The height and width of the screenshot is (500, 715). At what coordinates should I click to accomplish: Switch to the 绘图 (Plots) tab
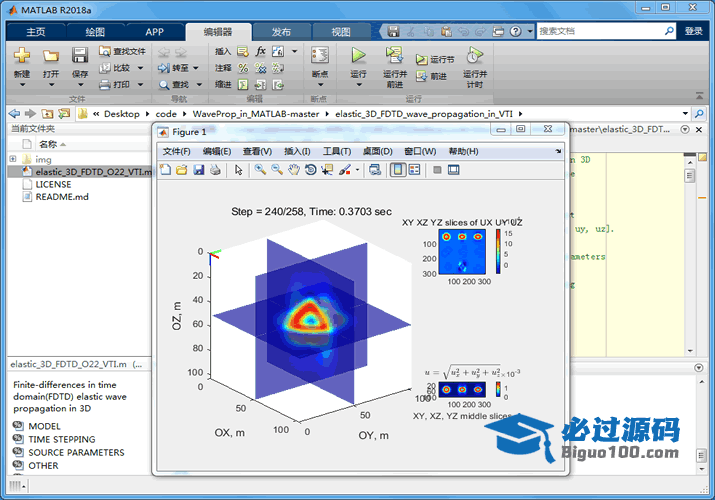pos(95,32)
